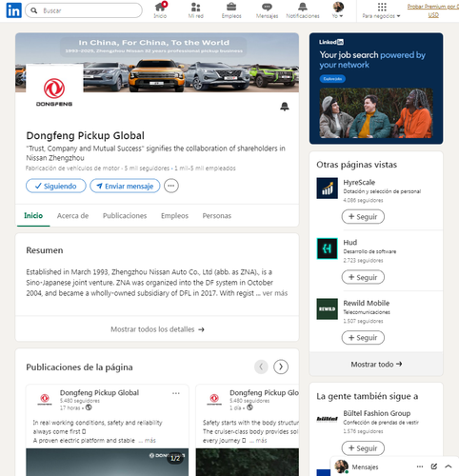Open messaging overlay ellipsis options
This screenshot has height=476, width=459.
coord(420,466)
